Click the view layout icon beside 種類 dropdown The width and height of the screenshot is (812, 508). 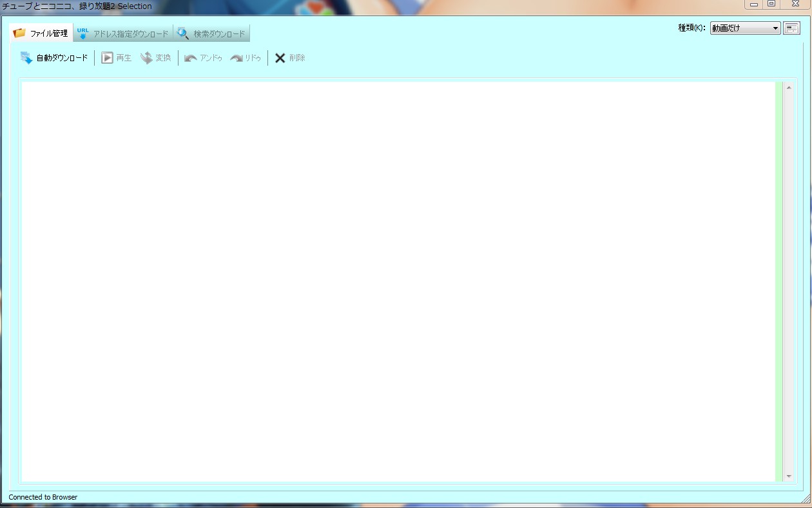[791, 28]
